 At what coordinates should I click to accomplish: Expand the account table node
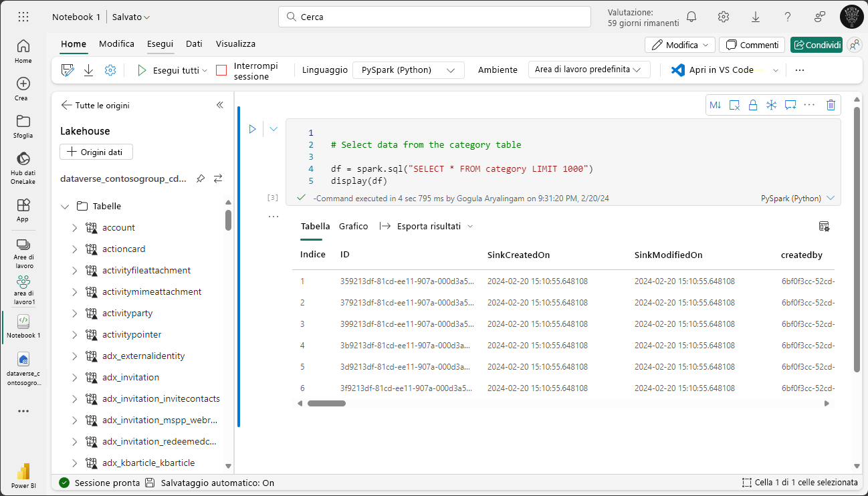pyautogui.click(x=75, y=228)
